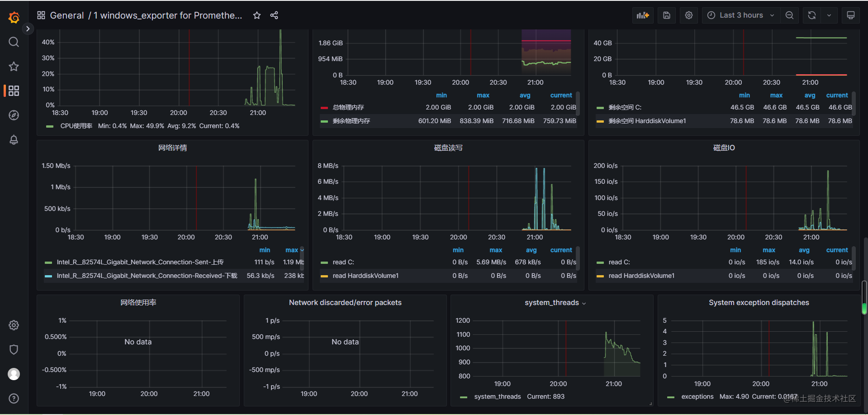
Task: Collapse the sidebar with the arrow toggle
Action: [x=28, y=29]
